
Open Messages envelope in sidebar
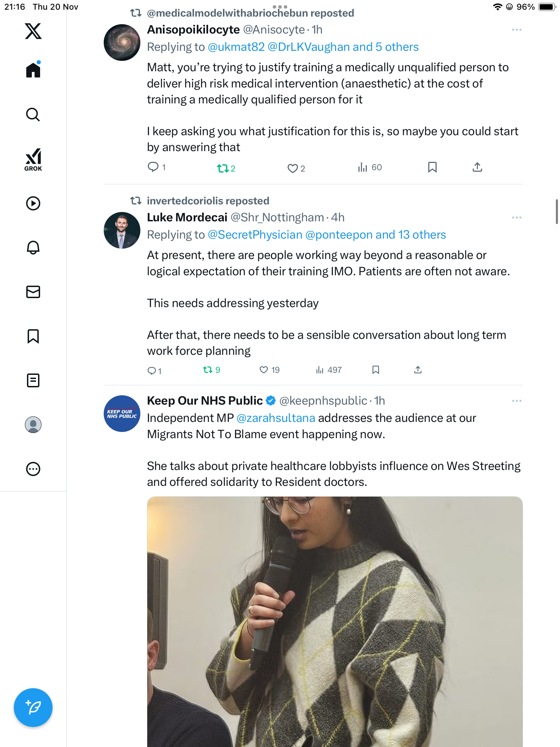[x=33, y=292]
